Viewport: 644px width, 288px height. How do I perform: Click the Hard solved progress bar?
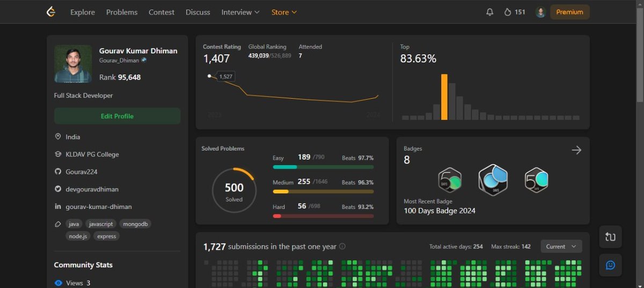point(323,216)
